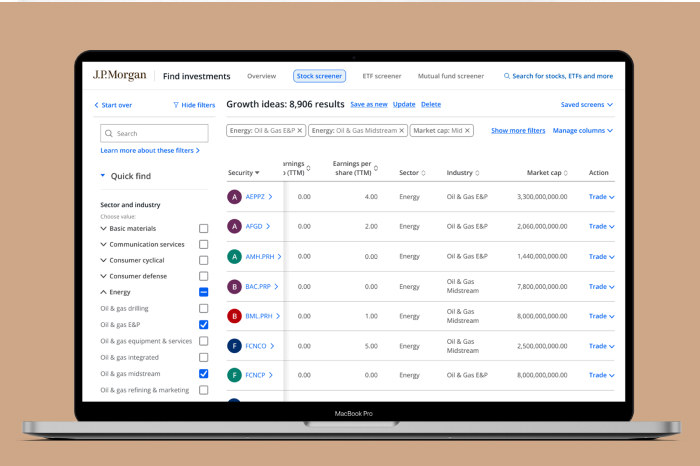Sort by Earnings per share column arrows
The width and height of the screenshot is (700, 466).
376,168
